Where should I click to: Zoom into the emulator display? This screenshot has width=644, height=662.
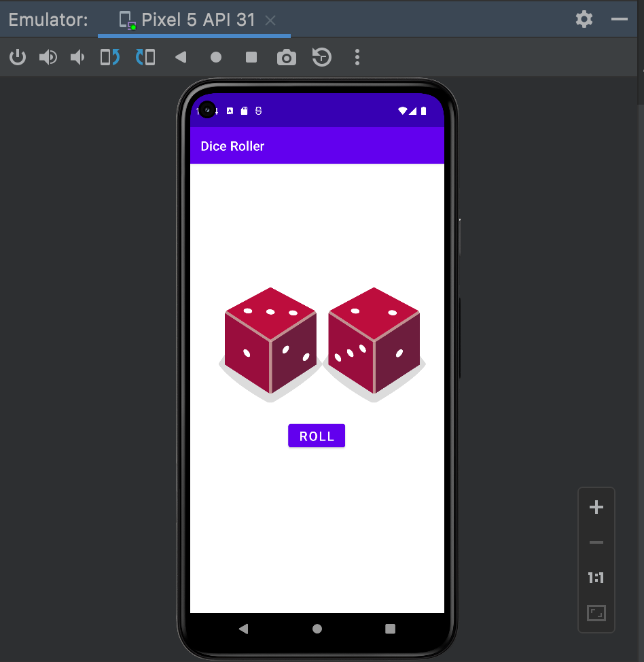point(596,506)
